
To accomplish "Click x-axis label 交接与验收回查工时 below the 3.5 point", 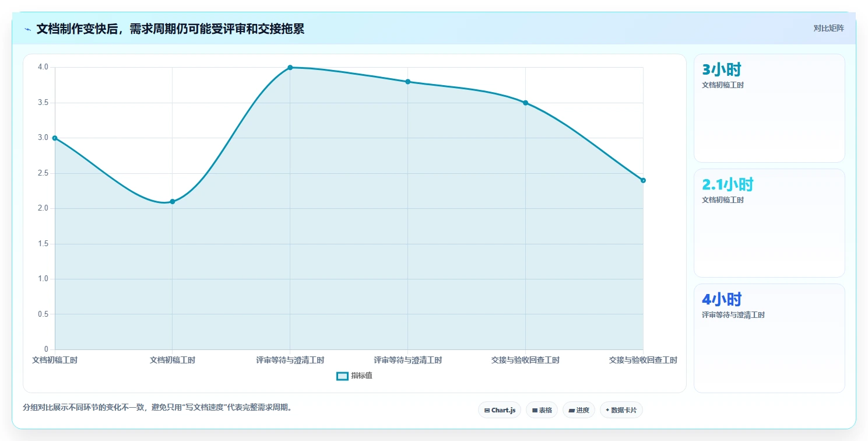I will [x=525, y=360].
